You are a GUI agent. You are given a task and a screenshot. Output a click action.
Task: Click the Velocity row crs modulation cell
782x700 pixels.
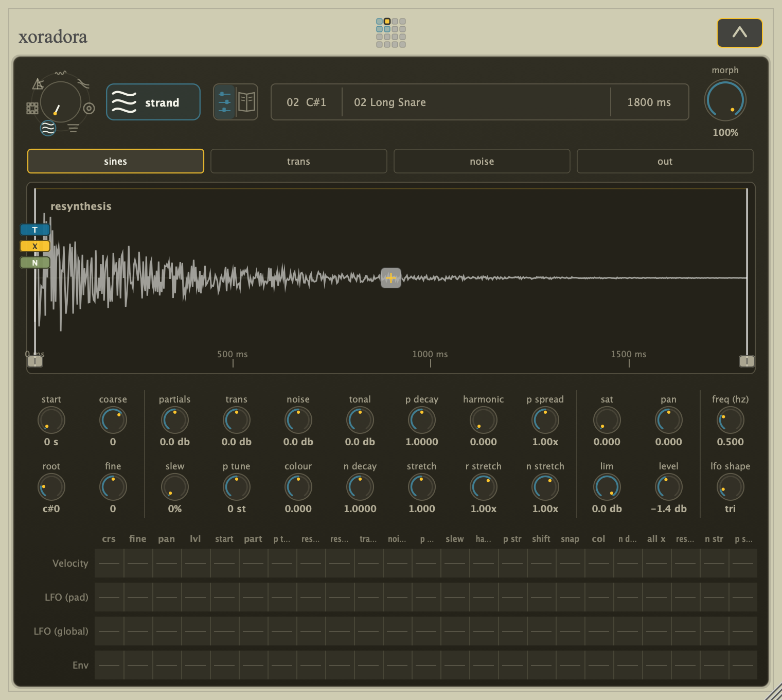(x=109, y=563)
